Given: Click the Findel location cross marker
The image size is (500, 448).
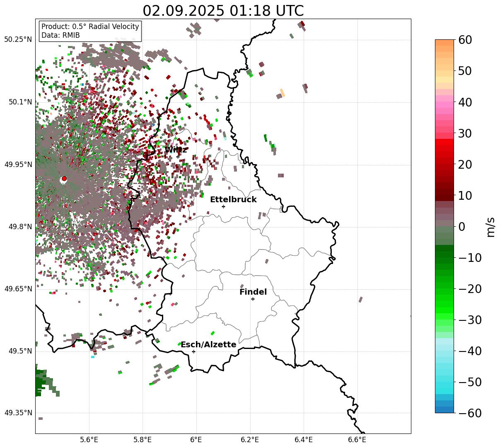Looking at the screenshot, I should pos(253,299).
